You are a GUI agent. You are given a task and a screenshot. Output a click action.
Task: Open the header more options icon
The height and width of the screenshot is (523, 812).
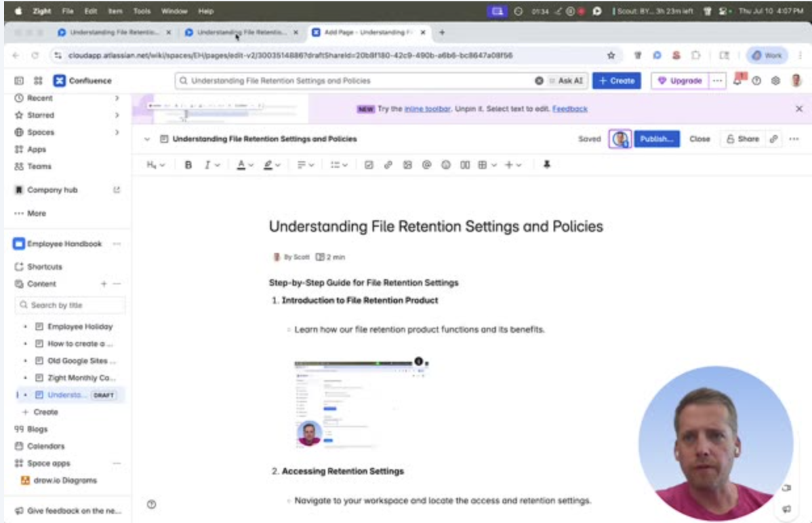(718, 81)
